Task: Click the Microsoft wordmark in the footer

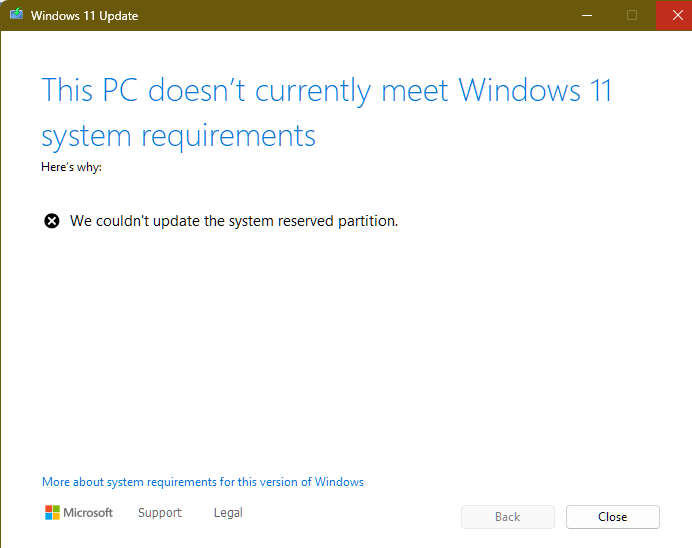Action: (x=88, y=513)
